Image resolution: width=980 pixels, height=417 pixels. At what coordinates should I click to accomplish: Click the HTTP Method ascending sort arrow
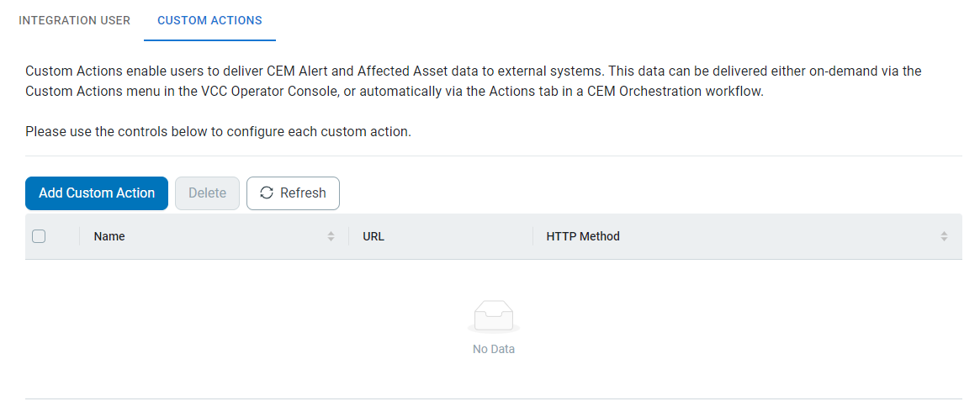pyautogui.click(x=944, y=233)
